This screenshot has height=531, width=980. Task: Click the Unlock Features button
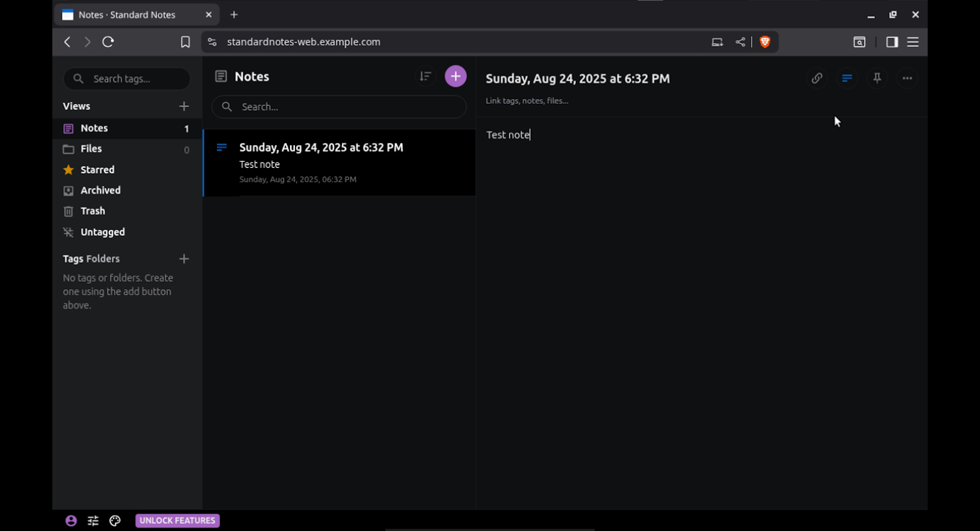point(177,520)
